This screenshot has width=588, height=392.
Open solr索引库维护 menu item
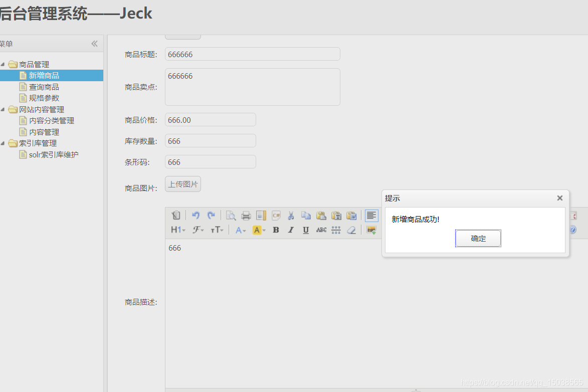coord(54,154)
